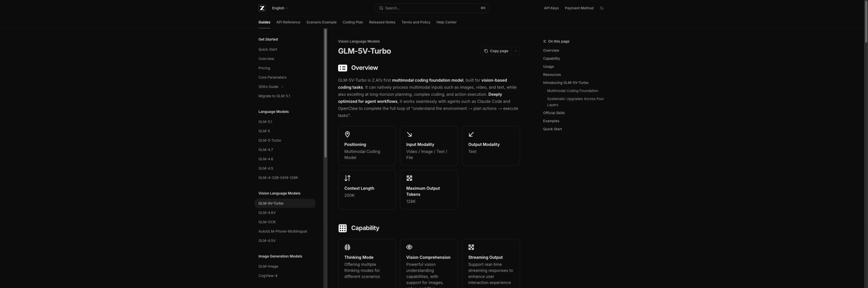Select GLM-OCR in the sidebar

tap(267, 222)
